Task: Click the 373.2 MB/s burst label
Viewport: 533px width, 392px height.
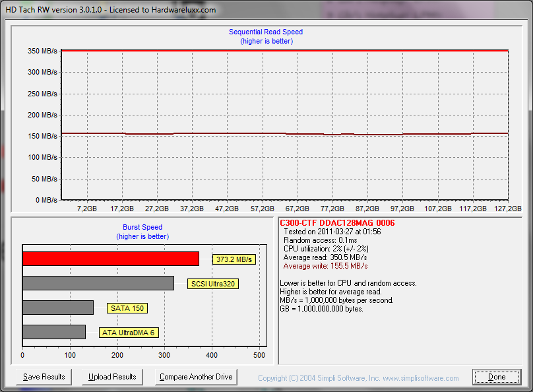Action: pyautogui.click(x=234, y=259)
